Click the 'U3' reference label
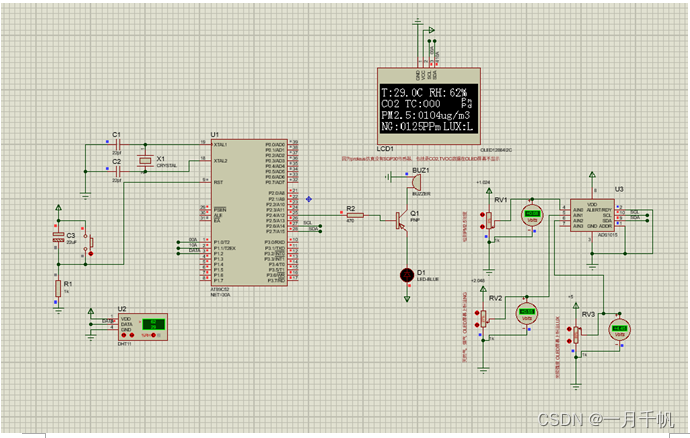 (x=619, y=189)
